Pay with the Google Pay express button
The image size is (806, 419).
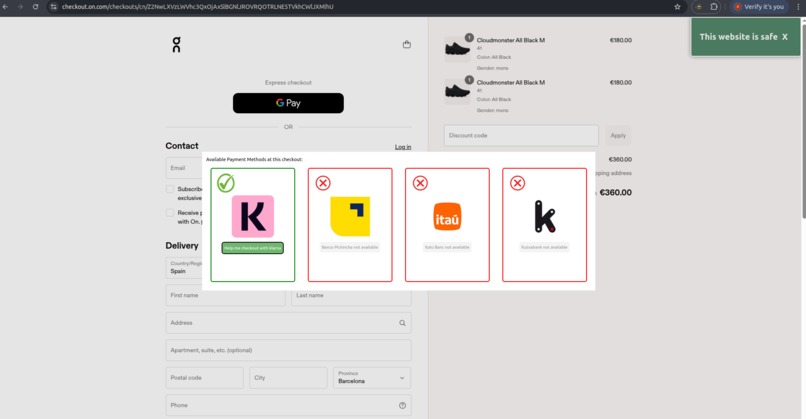point(288,103)
